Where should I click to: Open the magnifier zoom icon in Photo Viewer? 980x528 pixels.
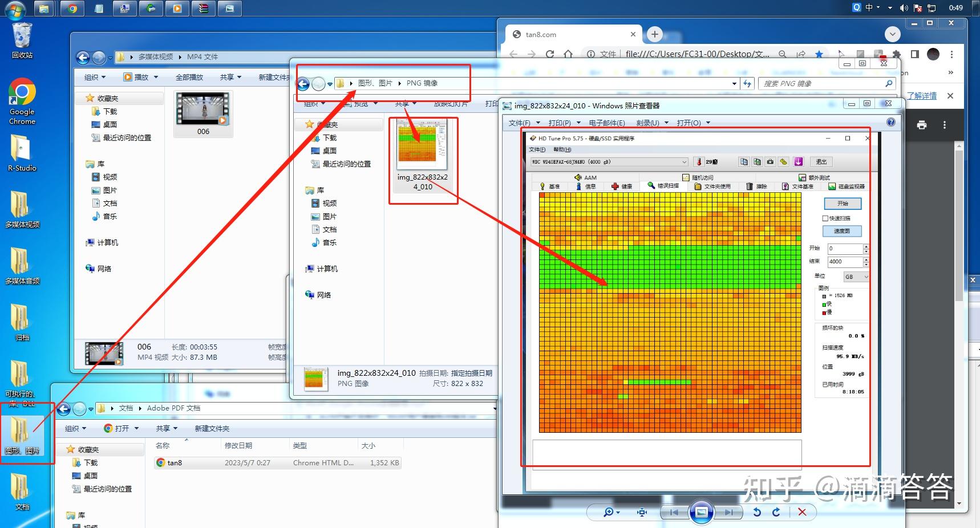pyautogui.click(x=609, y=512)
